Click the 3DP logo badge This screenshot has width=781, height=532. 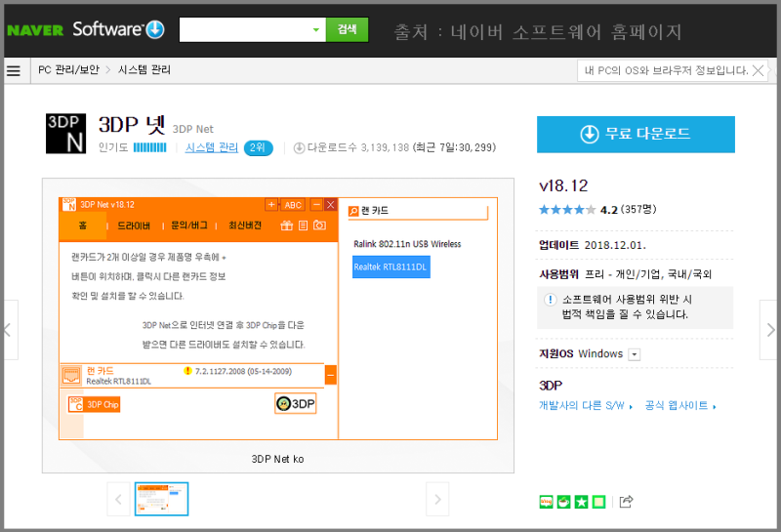tap(296, 403)
